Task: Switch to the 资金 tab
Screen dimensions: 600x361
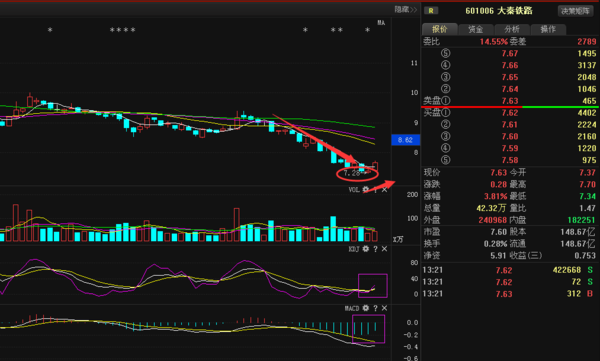Action: 476,29
